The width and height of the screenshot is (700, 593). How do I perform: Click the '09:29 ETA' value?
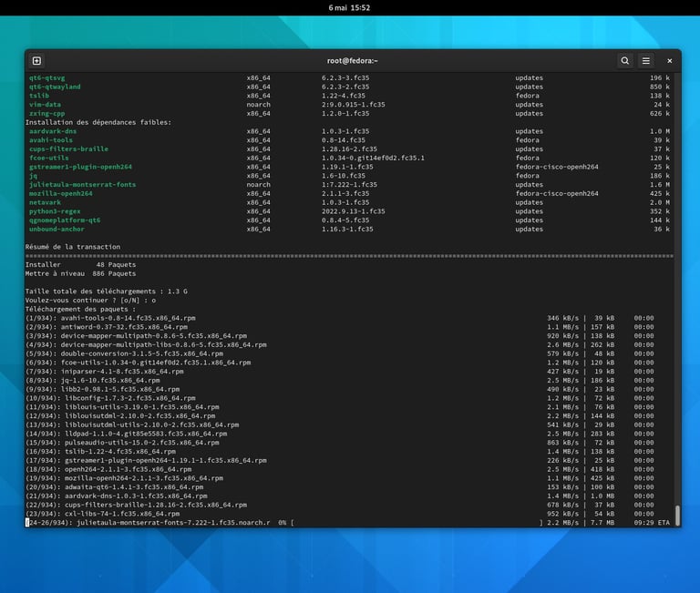pos(652,523)
